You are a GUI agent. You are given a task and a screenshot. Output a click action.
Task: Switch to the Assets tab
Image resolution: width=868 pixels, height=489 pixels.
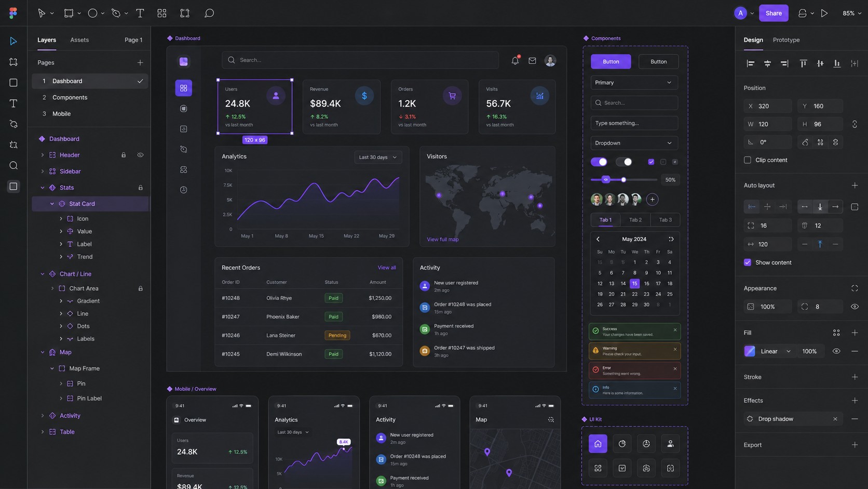tap(79, 40)
